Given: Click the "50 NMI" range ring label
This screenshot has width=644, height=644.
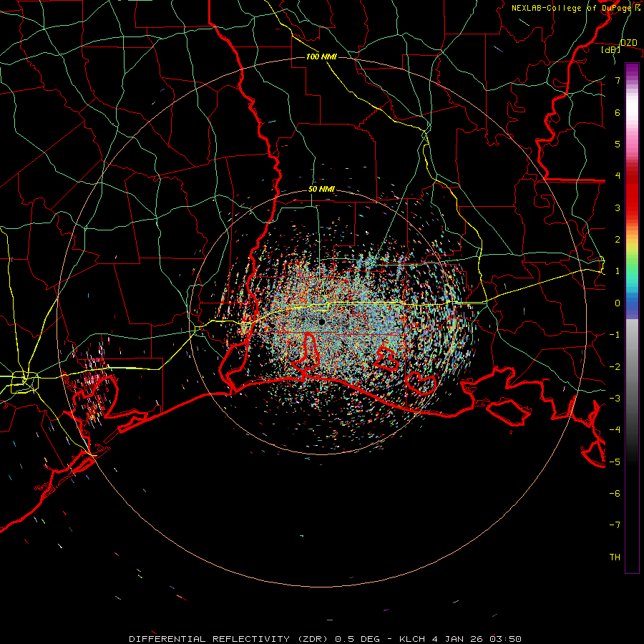Looking at the screenshot, I should [x=321, y=190].
